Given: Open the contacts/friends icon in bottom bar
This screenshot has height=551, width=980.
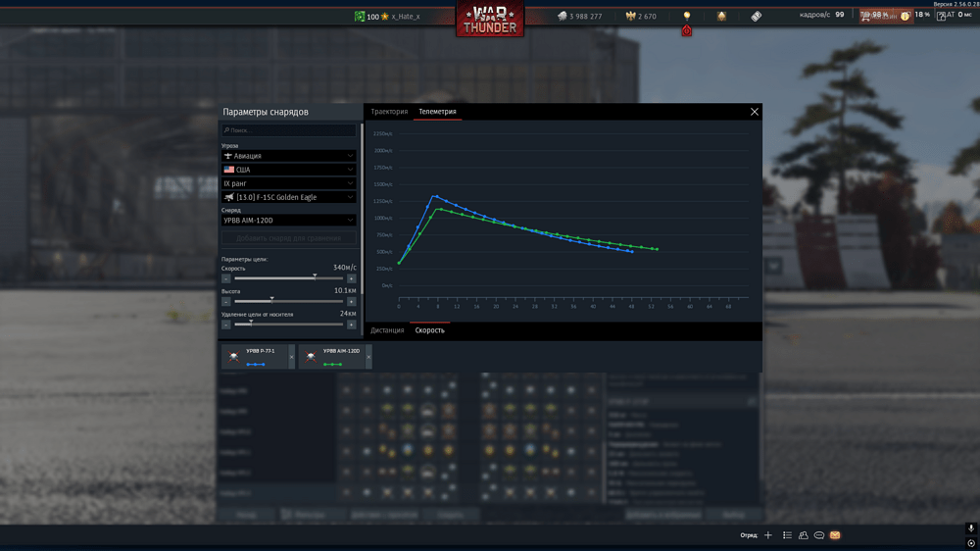Looking at the screenshot, I should [x=804, y=535].
